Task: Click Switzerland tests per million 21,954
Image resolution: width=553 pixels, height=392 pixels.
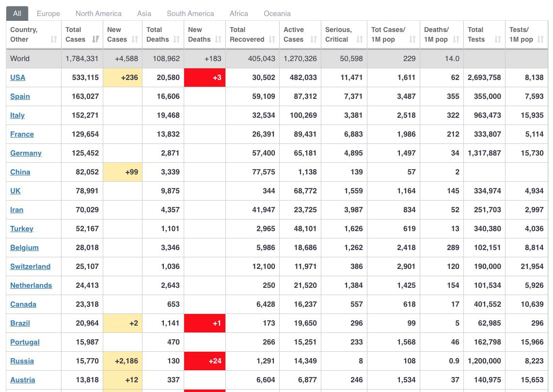Action: click(532, 267)
